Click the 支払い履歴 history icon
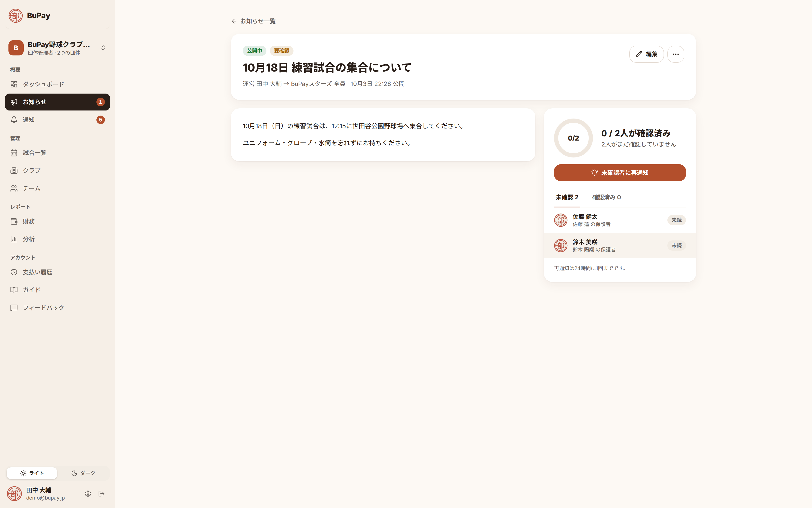The image size is (812, 508). coord(14,272)
